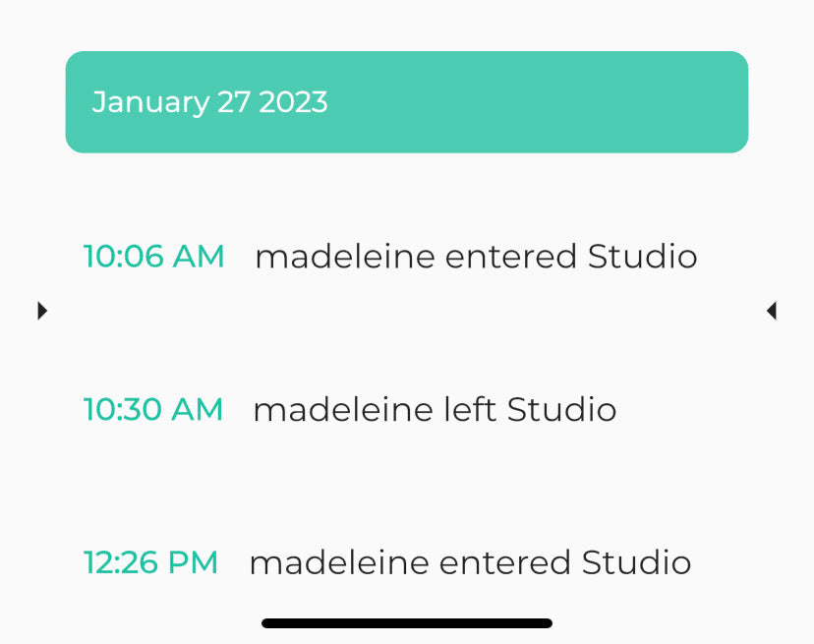Click the word entered in the 12:26 PM entry

coord(504,562)
